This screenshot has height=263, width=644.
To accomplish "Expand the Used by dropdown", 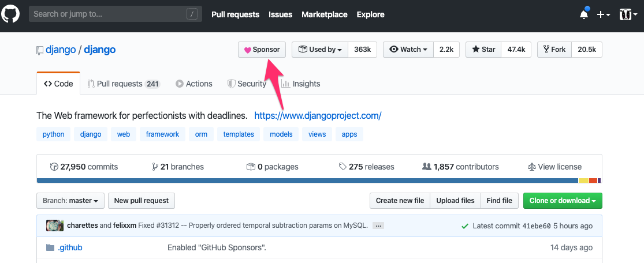I will pos(320,50).
